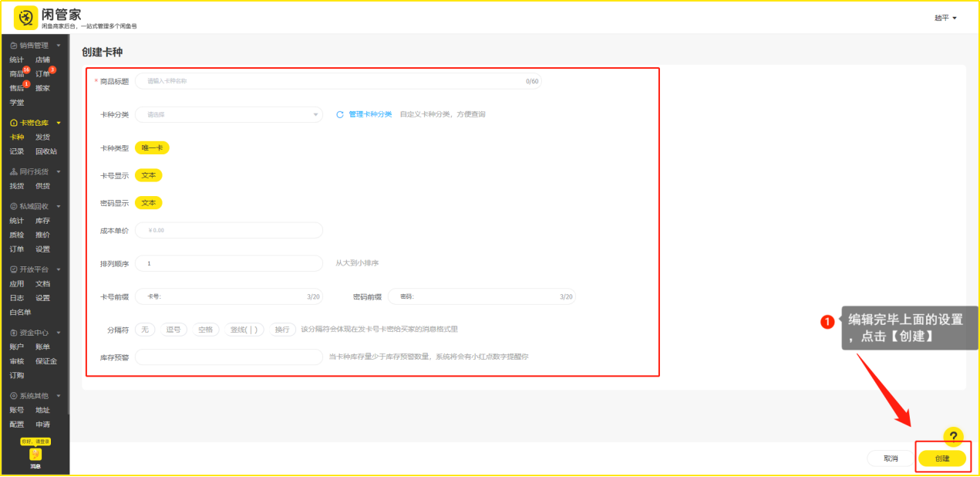Click the yellow question mark help icon

tap(953, 436)
